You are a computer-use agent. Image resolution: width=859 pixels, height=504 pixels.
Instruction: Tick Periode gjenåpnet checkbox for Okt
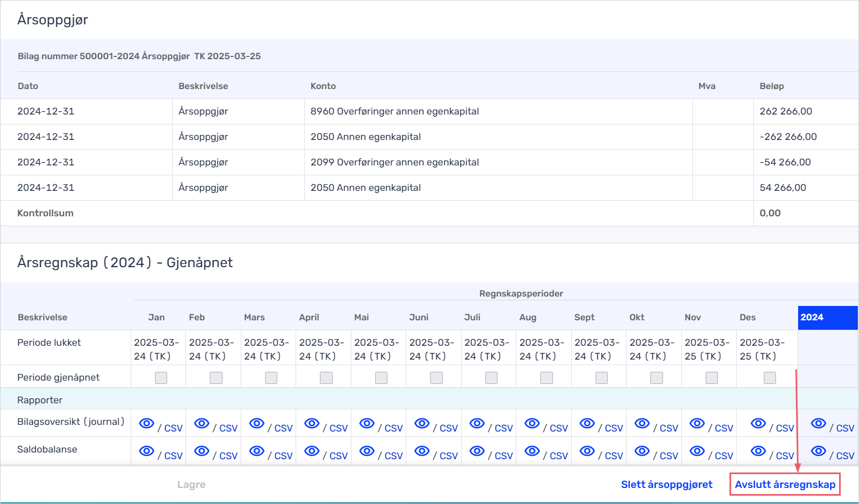656,378
